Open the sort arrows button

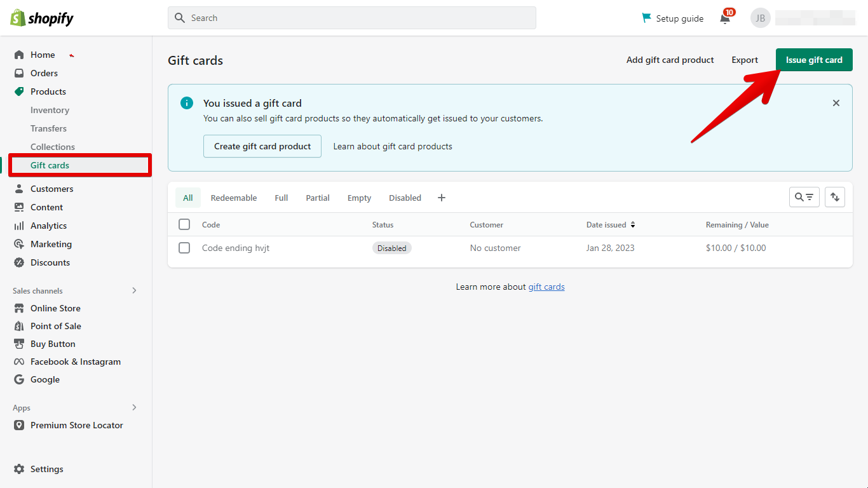[x=834, y=197]
